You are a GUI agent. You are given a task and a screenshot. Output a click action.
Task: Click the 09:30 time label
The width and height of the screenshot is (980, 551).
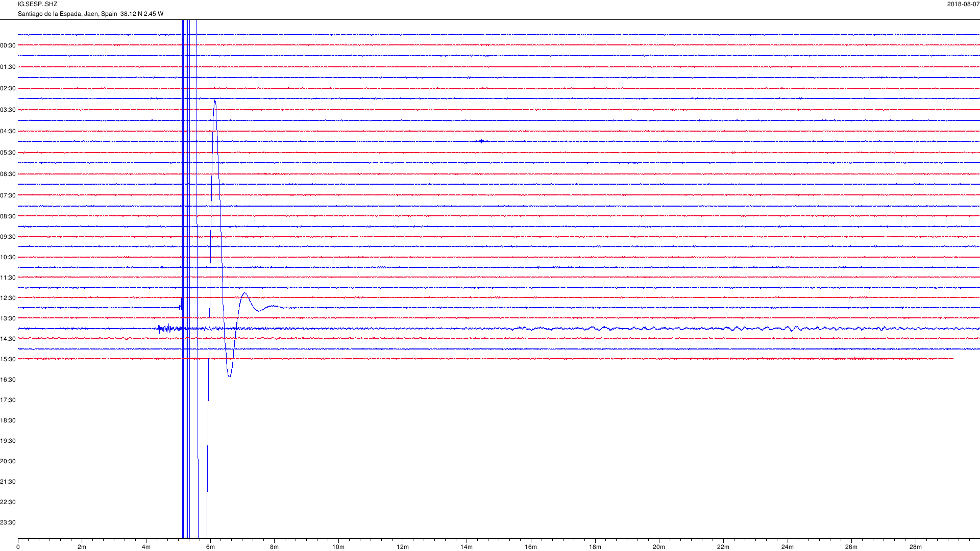tap(8, 237)
